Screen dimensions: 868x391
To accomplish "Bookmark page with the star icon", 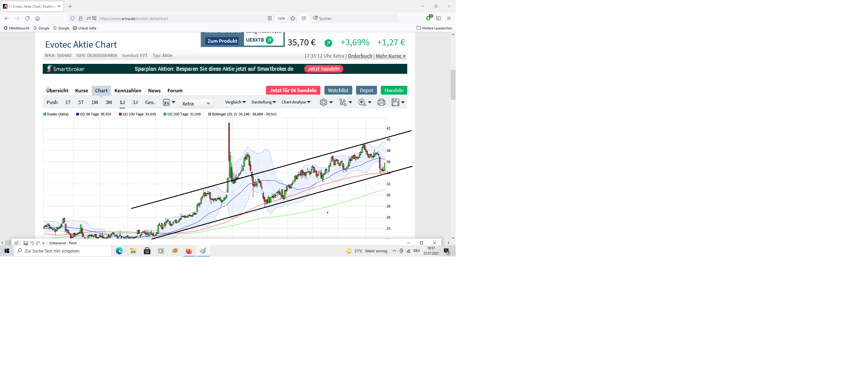I will [293, 19].
